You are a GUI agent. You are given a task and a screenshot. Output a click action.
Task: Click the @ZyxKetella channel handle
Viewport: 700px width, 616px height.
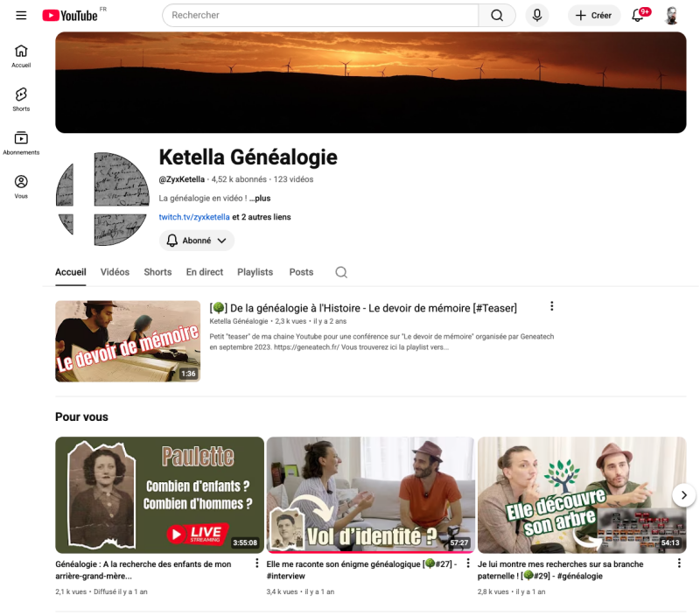tap(182, 179)
